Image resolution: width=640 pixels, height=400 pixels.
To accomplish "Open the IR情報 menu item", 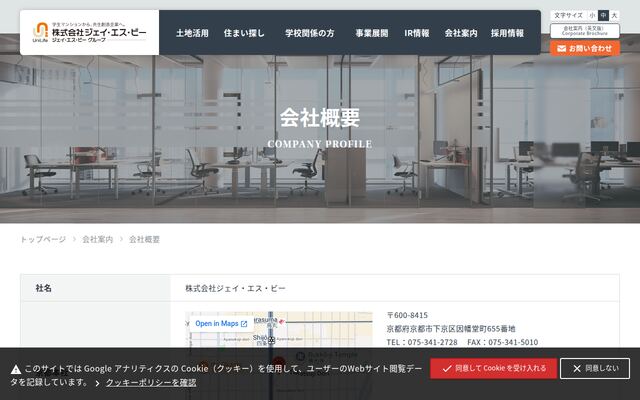I will tap(417, 33).
